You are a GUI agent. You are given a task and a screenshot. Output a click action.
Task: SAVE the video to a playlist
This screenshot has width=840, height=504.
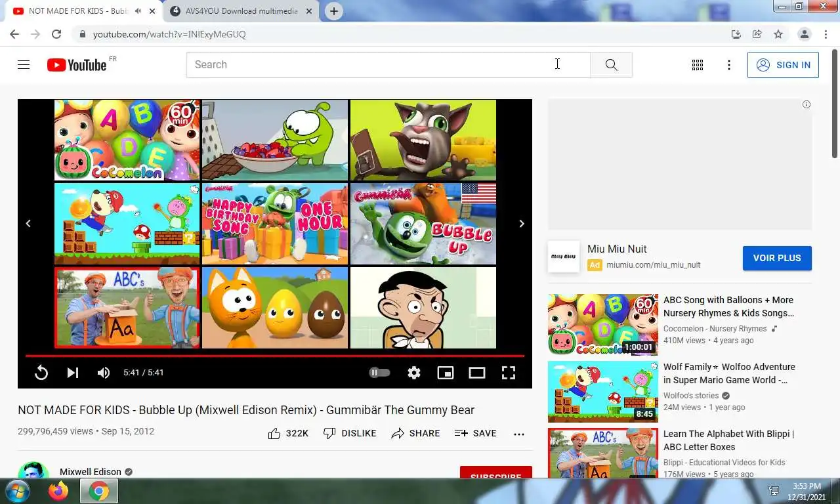(x=476, y=433)
